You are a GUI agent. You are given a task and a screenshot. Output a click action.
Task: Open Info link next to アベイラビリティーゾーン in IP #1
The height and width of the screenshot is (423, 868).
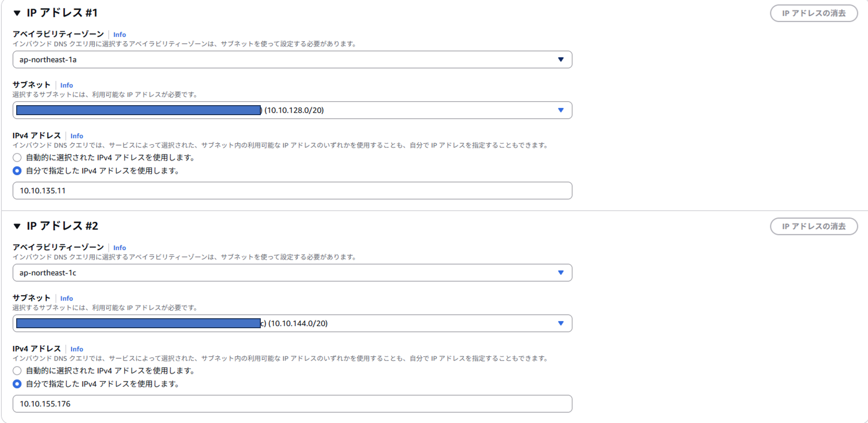[x=120, y=34]
